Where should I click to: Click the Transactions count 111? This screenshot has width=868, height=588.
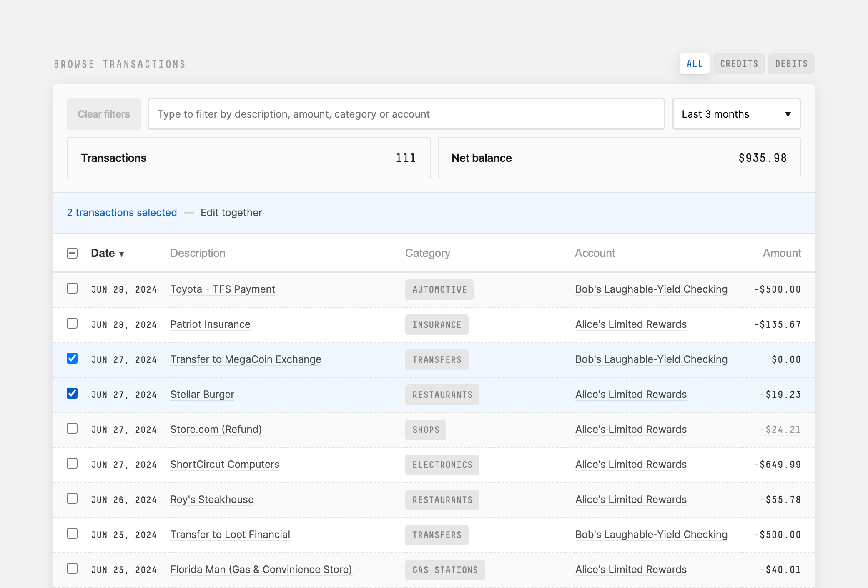coord(406,158)
